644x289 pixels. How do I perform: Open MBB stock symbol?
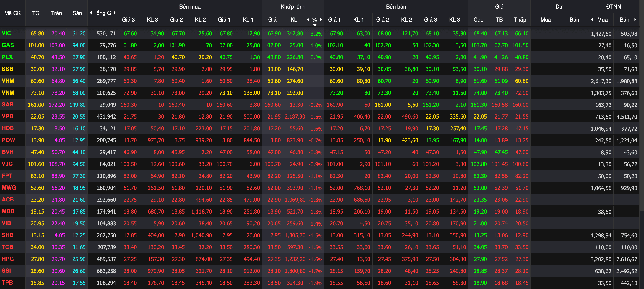click(x=8, y=211)
